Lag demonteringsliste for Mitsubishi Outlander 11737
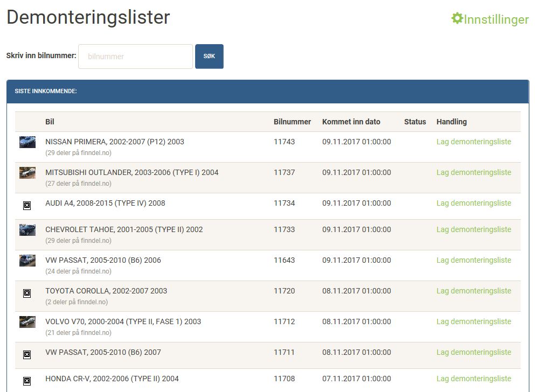The height and width of the screenshot is (392, 552). (473, 172)
